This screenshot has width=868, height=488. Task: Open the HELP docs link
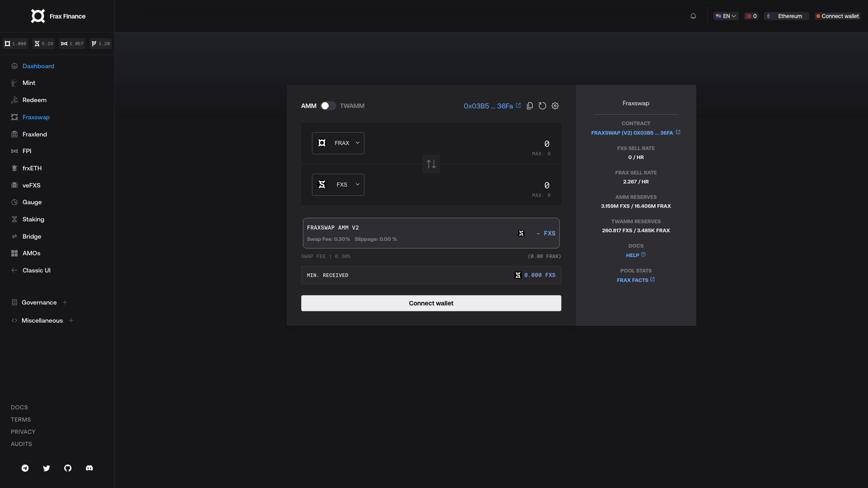point(636,255)
